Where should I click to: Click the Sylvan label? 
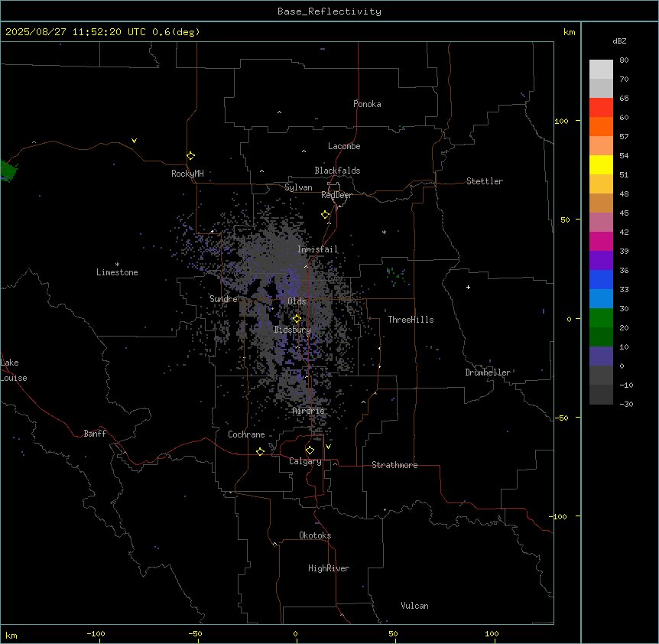click(298, 187)
